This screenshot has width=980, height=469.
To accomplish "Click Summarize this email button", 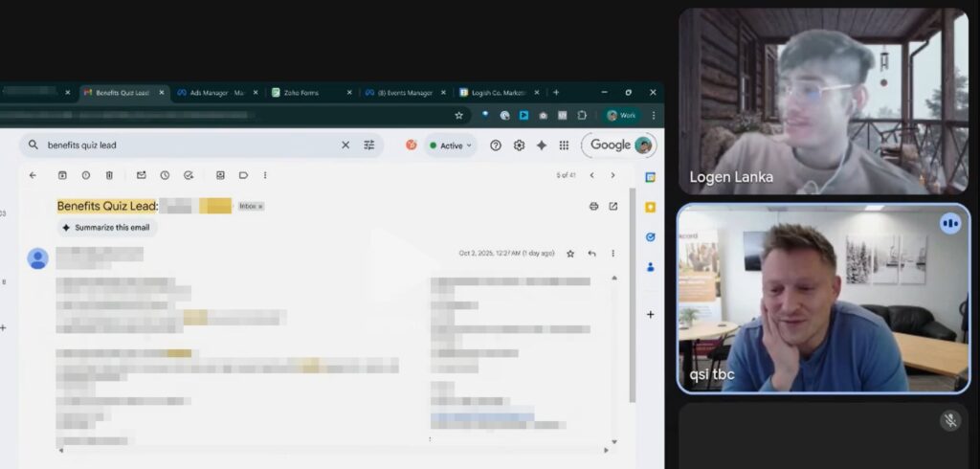I will tap(107, 228).
